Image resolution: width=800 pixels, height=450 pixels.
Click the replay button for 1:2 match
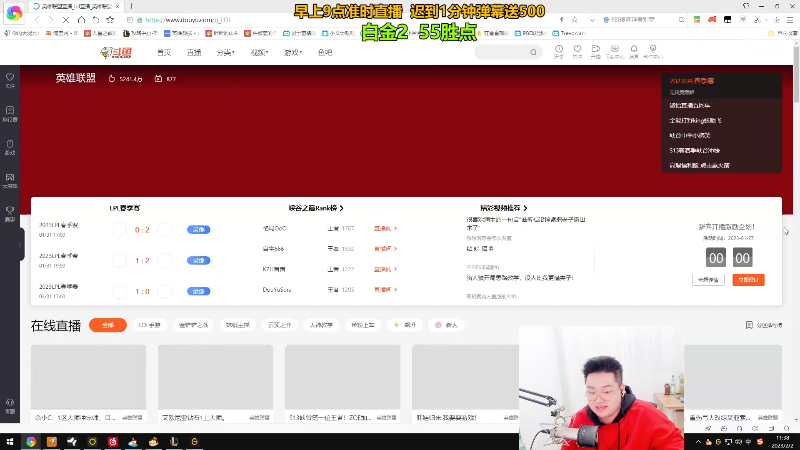click(x=198, y=260)
